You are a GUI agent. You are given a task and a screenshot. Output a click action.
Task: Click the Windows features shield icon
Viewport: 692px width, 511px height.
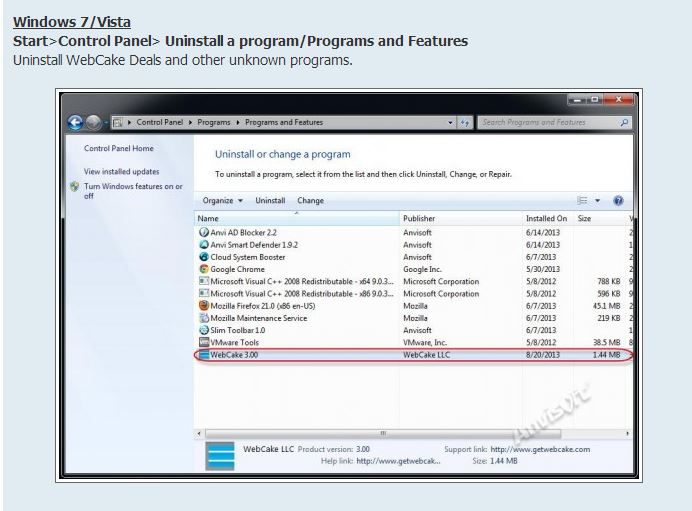coord(75,186)
